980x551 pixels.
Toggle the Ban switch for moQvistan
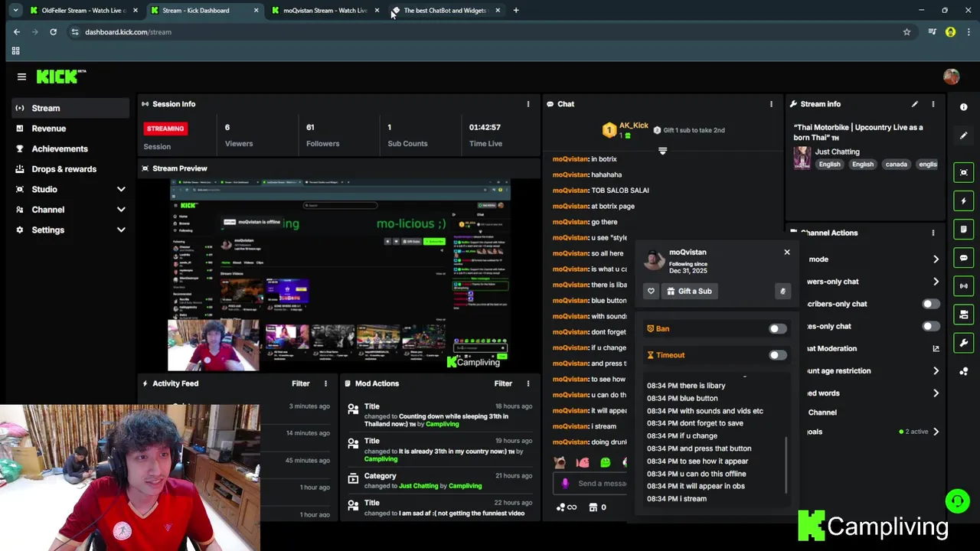[777, 329]
